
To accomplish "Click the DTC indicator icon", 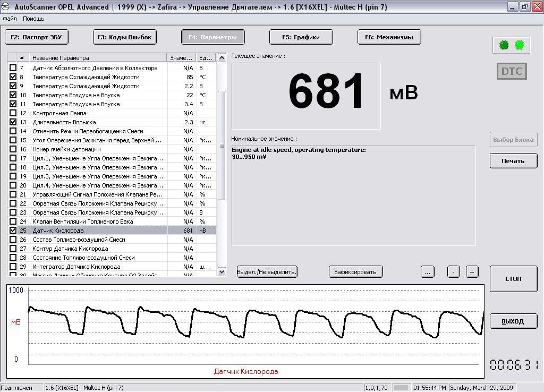I will pos(512,71).
